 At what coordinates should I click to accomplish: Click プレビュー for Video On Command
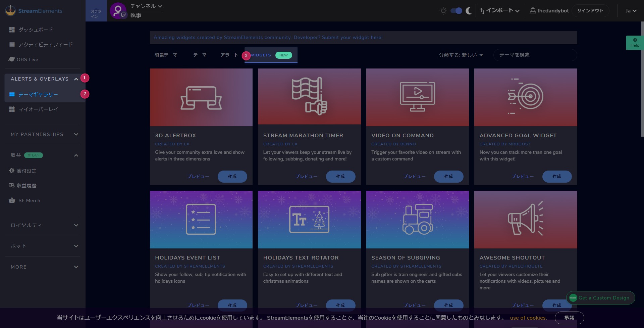[x=414, y=177]
